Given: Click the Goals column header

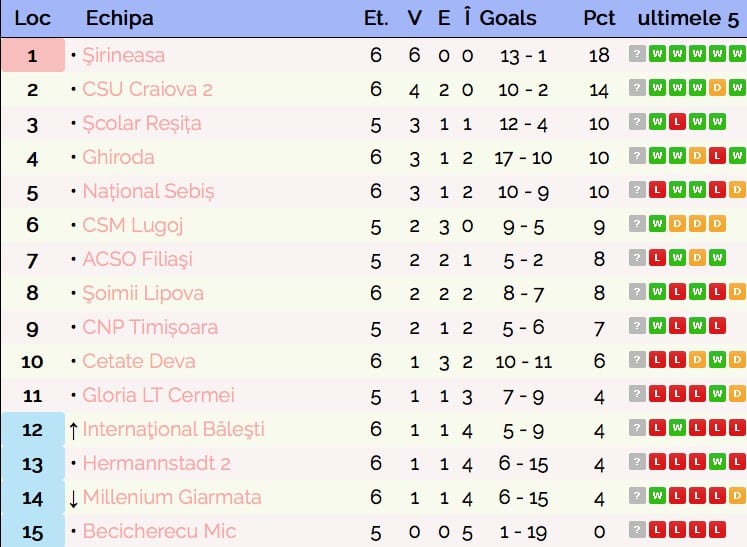Looking at the screenshot, I should (508, 18).
